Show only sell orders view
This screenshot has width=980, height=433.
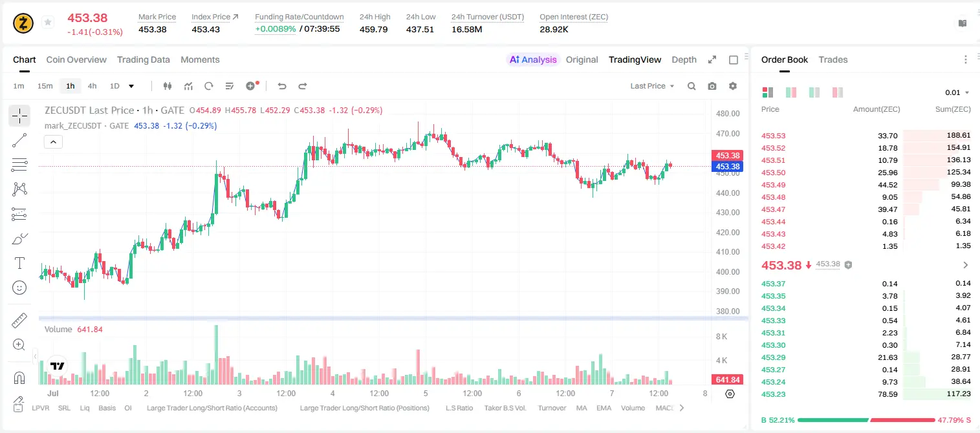[x=838, y=92]
